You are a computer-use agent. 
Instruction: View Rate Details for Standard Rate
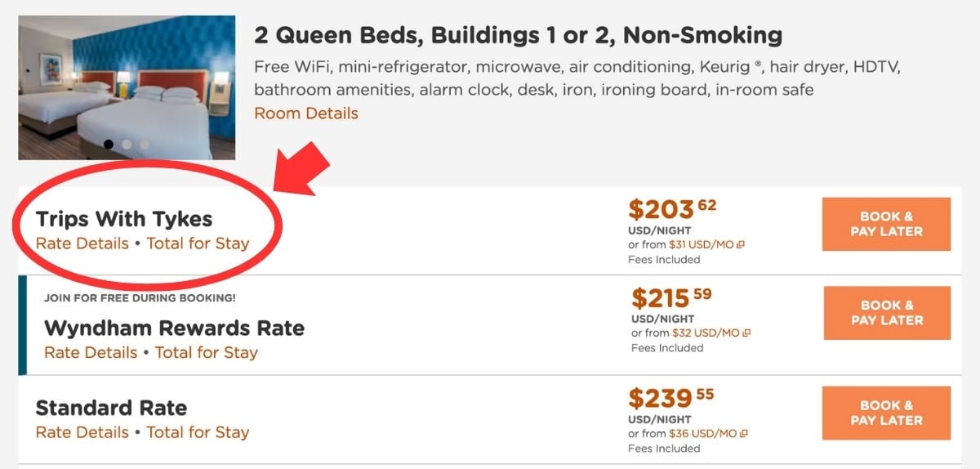tap(82, 432)
